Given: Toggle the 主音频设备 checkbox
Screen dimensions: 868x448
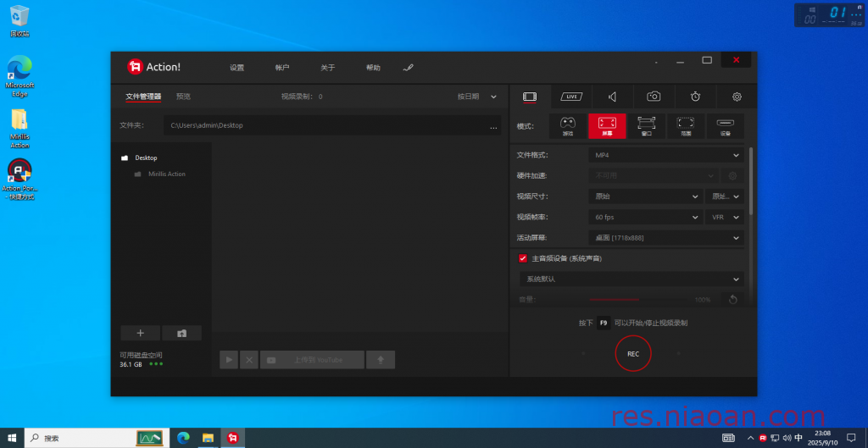Looking at the screenshot, I should pos(522,258).
